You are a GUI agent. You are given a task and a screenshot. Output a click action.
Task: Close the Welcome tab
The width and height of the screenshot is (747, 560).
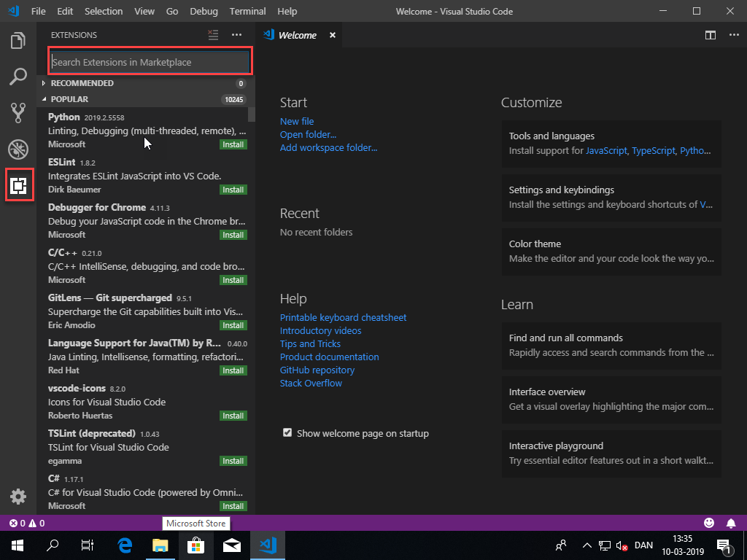(x=333, y=35)
